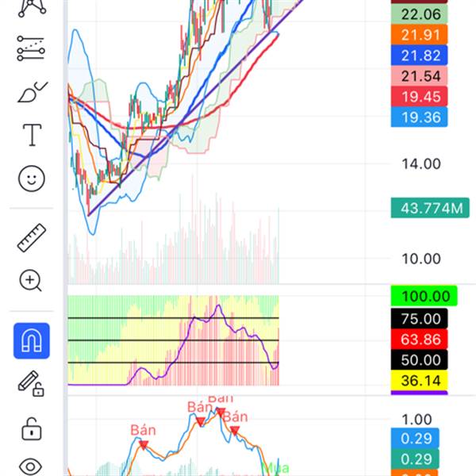
Task: Open the emoji icons tool
Action: 32,178
